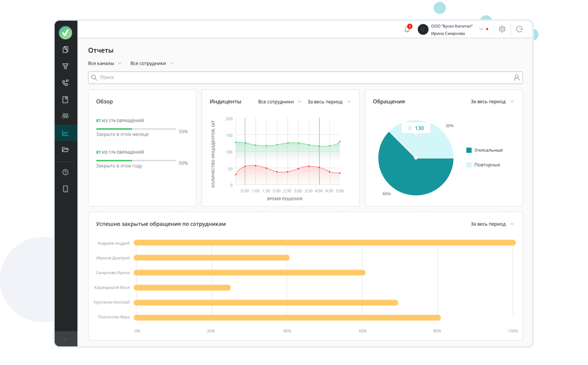Click the 'Повторные' legend color swatch
Viewport: 588px width, 365px height.
(x=469, y=165)
